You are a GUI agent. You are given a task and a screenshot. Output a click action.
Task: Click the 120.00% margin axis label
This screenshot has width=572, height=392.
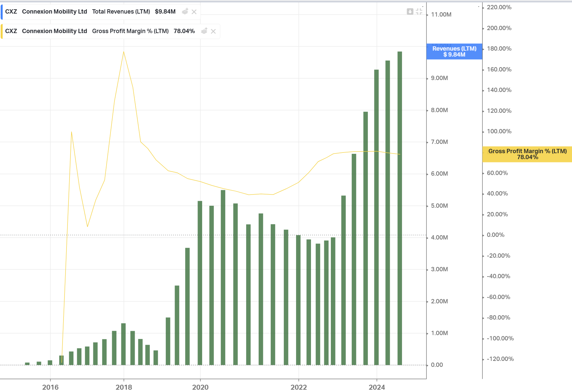click(x=499, y=111)
